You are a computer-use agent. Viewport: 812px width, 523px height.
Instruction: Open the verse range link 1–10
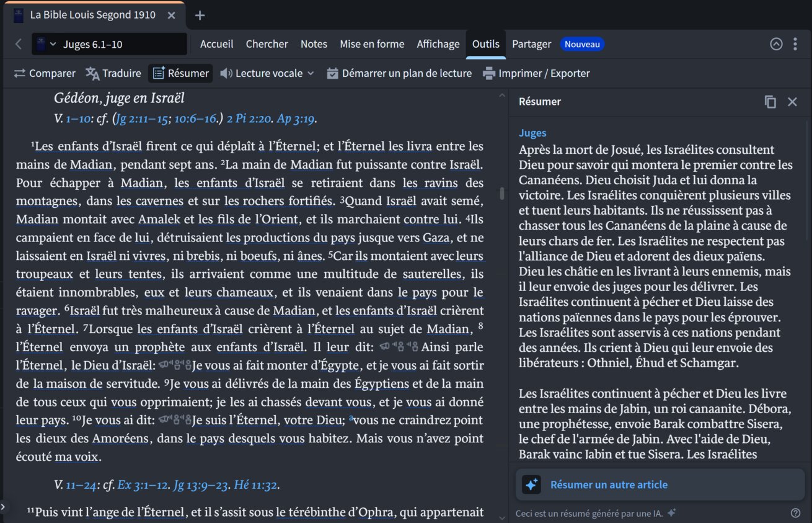(77, 118)
